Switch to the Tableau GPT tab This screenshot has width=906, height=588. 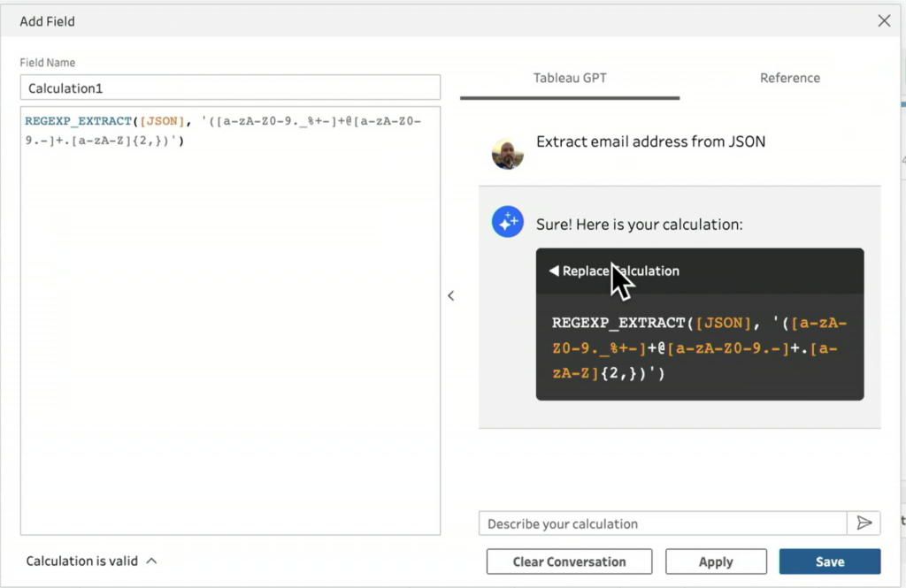click(x=569, y=78)
